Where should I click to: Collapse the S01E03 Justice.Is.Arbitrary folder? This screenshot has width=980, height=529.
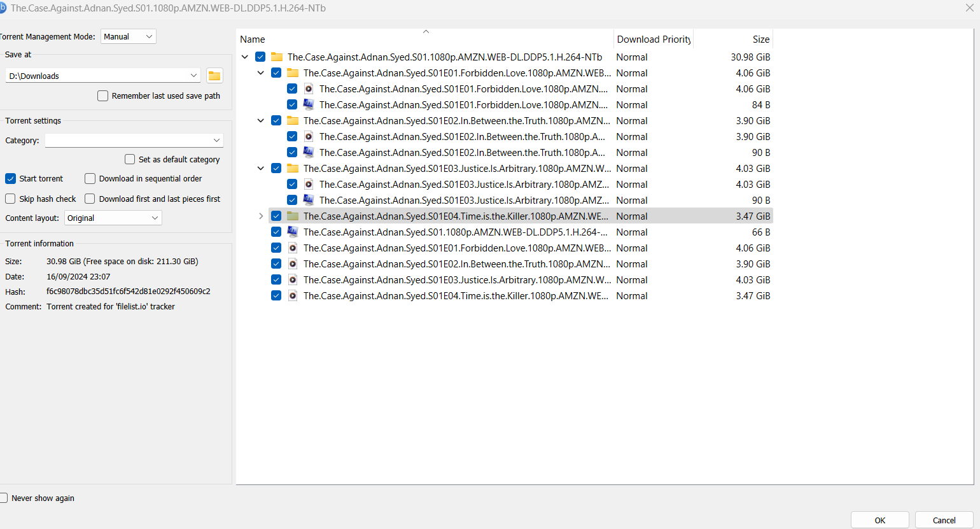261,169
